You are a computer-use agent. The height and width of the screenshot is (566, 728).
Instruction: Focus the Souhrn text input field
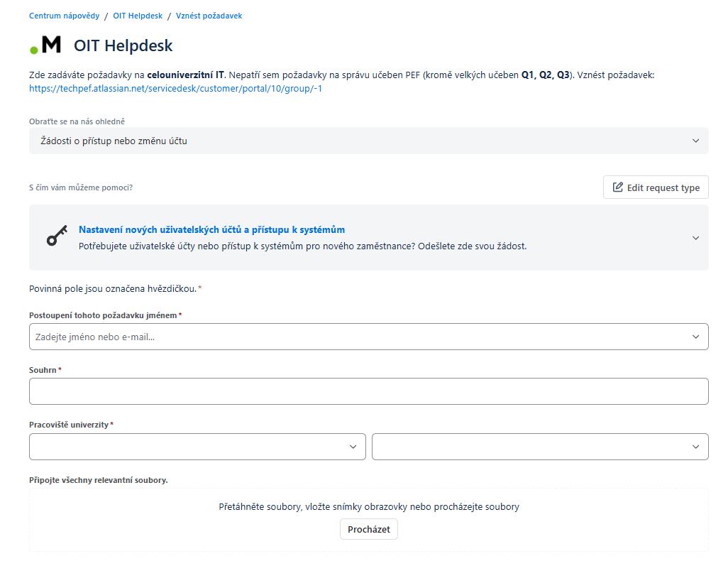(x=369, y=391)
